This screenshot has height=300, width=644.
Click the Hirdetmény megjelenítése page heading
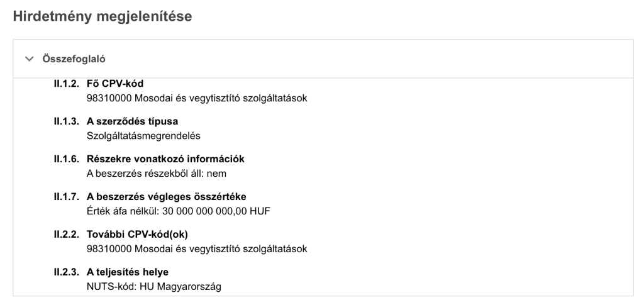point(102,17)
